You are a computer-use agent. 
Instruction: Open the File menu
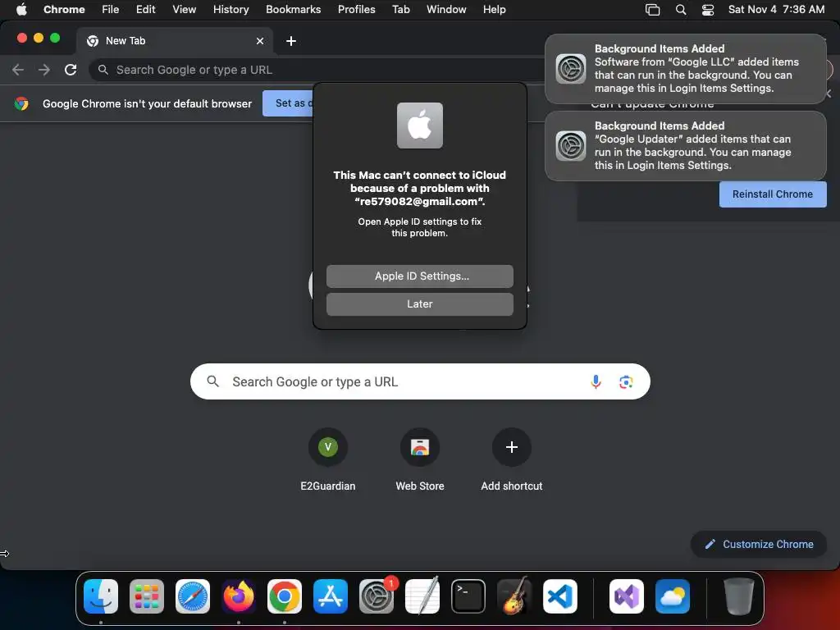[111, 10]
